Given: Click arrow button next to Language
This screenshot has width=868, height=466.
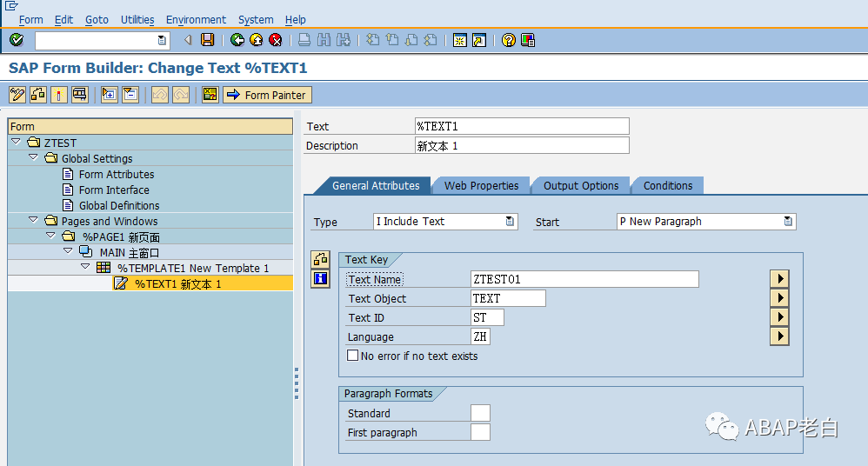Looking at the screenshot, I should [779, 336].
